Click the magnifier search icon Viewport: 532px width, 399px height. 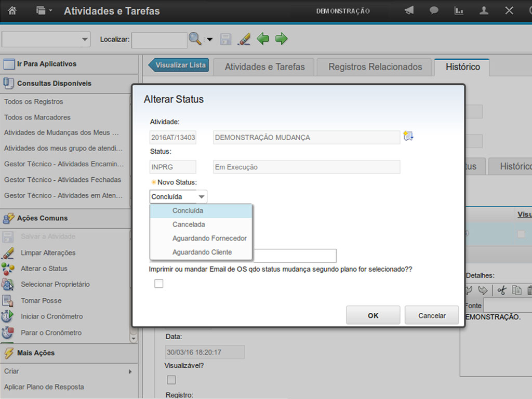[x=194, y=39]
